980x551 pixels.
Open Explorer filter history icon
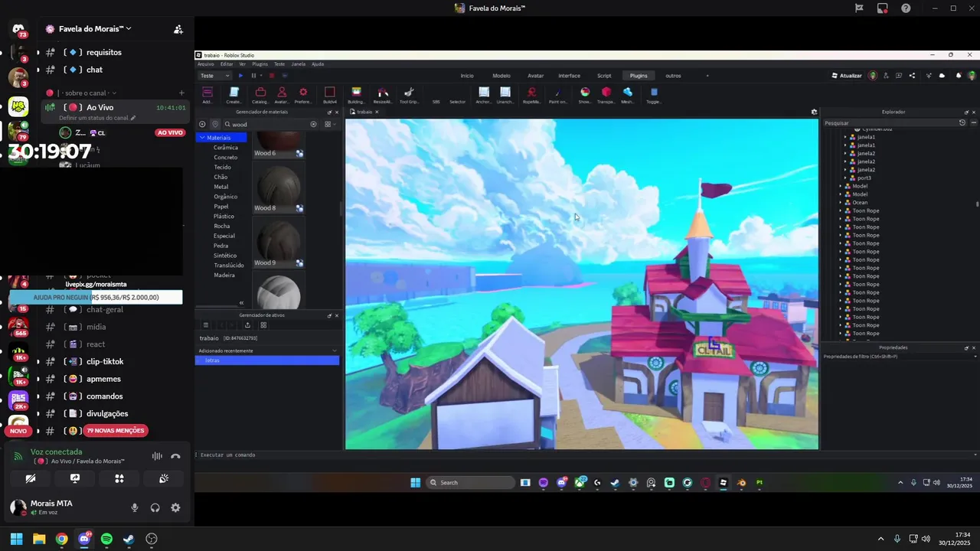click(962, 122)
